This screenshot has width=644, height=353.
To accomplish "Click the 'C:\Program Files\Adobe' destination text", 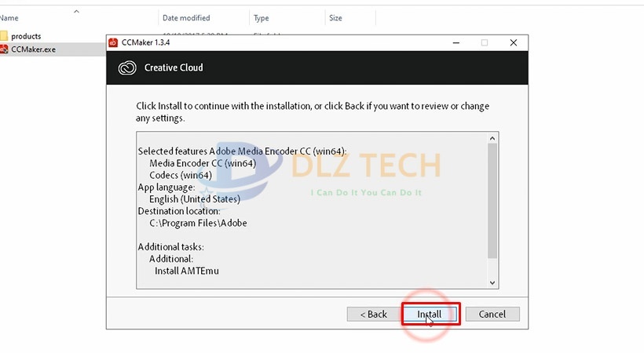I will (198, 224).
